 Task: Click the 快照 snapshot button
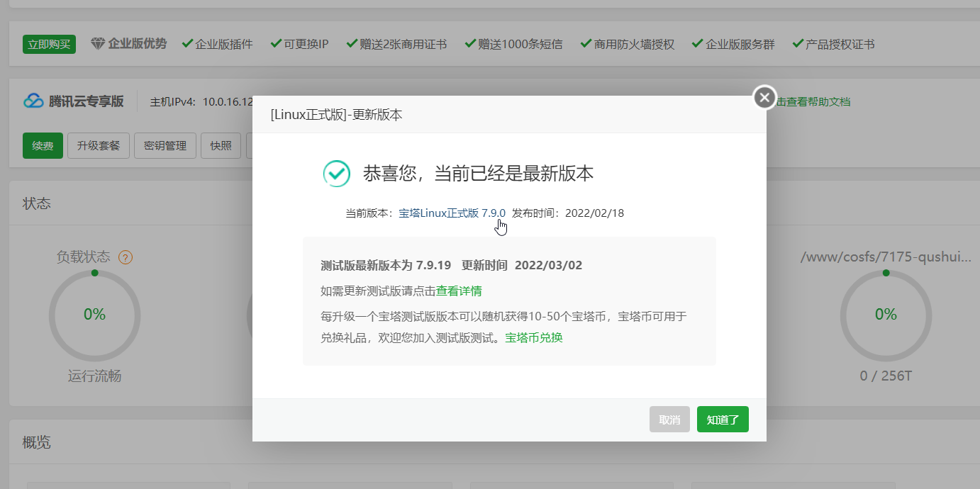220,145
